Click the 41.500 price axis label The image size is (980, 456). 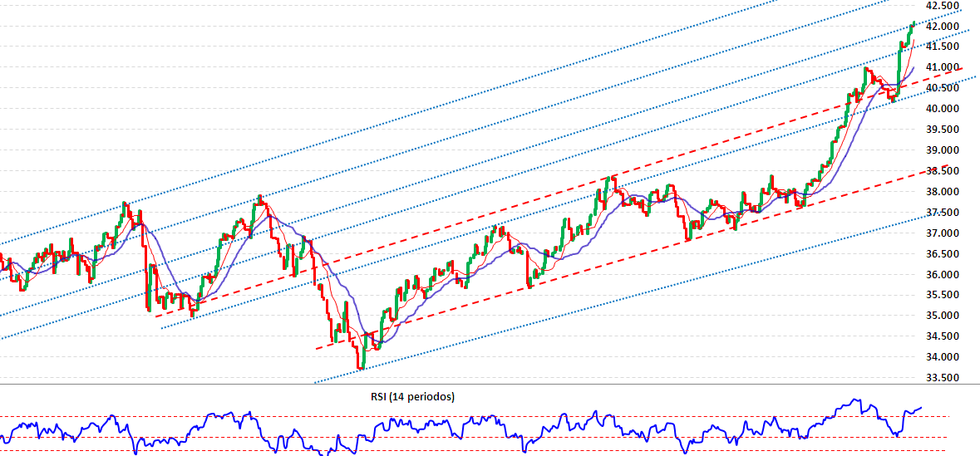pos(943,47)
